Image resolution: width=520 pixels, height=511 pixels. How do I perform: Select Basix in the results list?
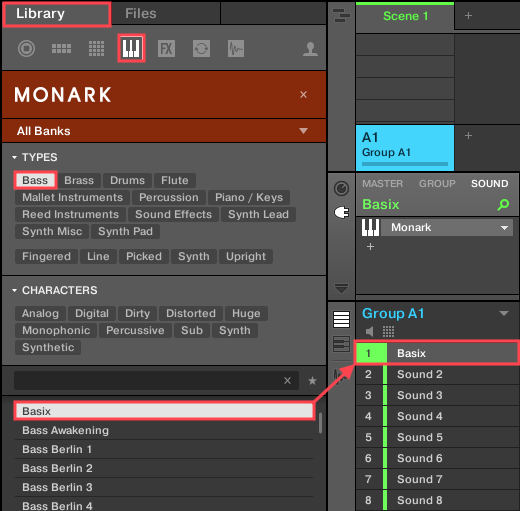(164, 411)
